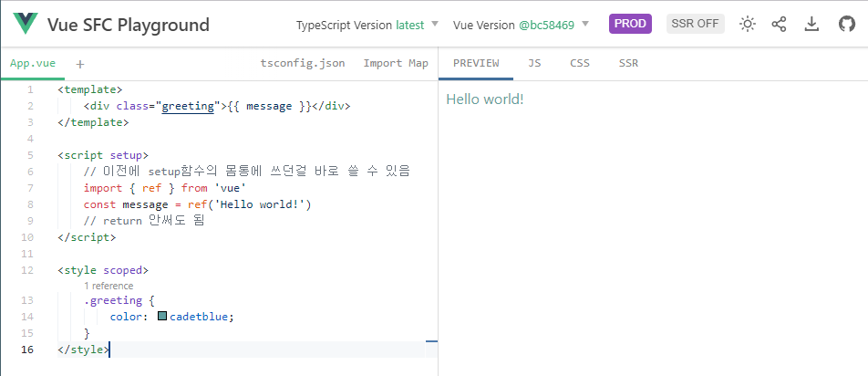Click the 'greeting' class attribute value
This screenshot has height=376, width=868.
[x=188, y=106]
